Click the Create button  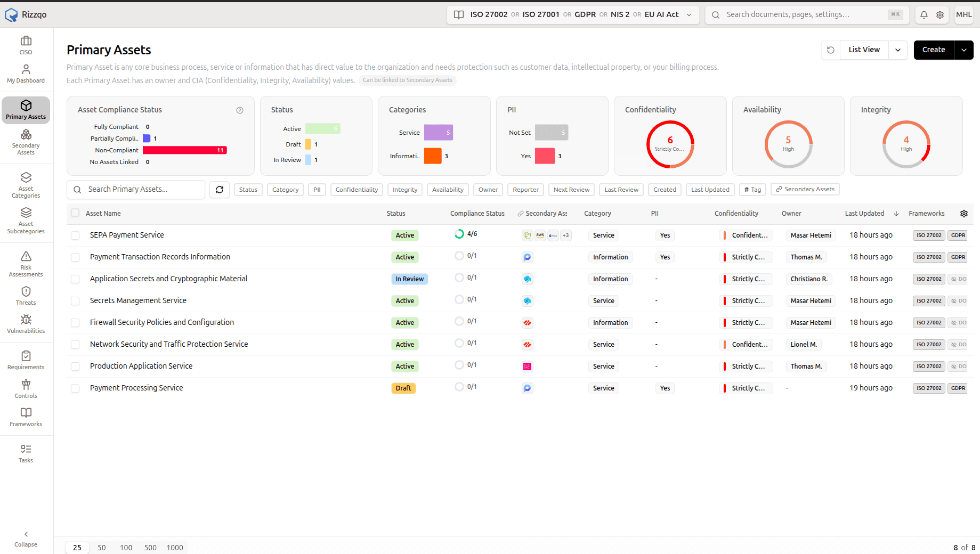(934, 50)
